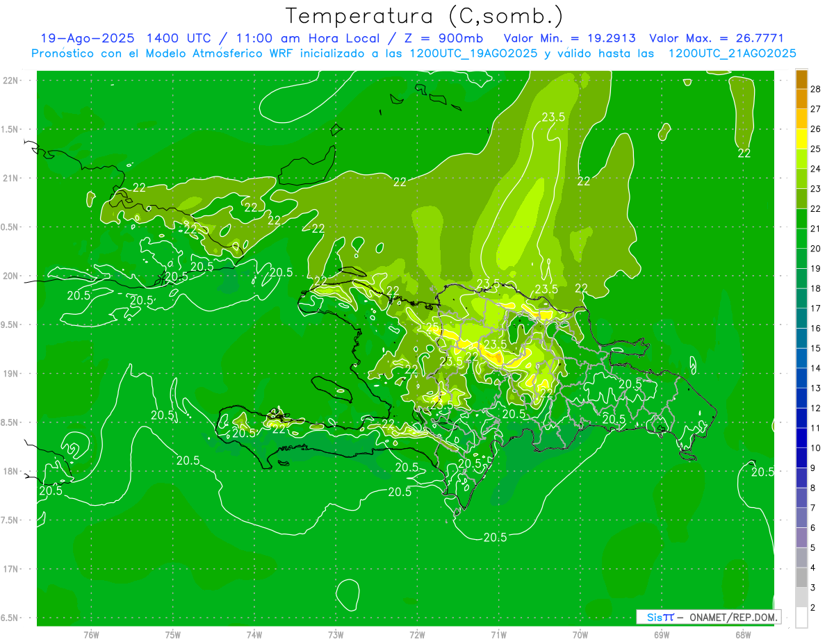Click the colorbar swatch between 26 and 27
834x644 pixels.
[801, 119]
